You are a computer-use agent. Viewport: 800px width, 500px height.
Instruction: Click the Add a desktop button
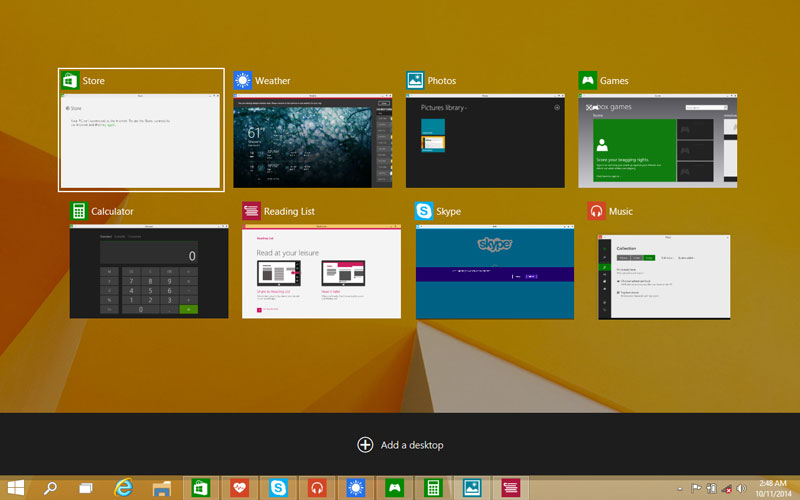pos(401,445)
